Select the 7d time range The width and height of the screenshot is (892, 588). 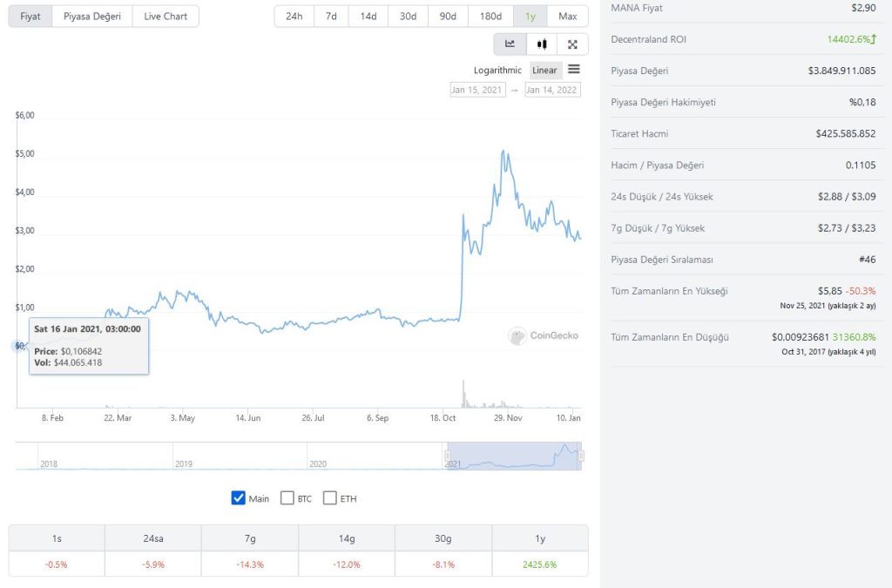(331, 16)
